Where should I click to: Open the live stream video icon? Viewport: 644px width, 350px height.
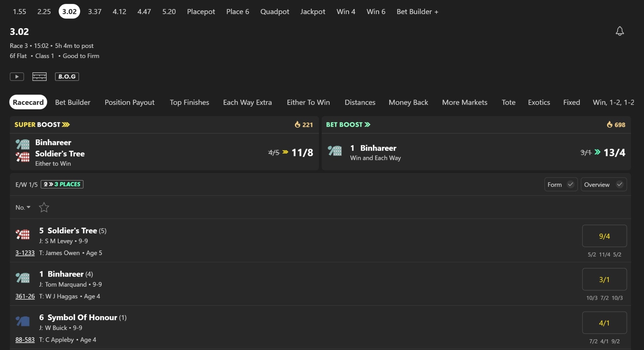coord(17,76)
